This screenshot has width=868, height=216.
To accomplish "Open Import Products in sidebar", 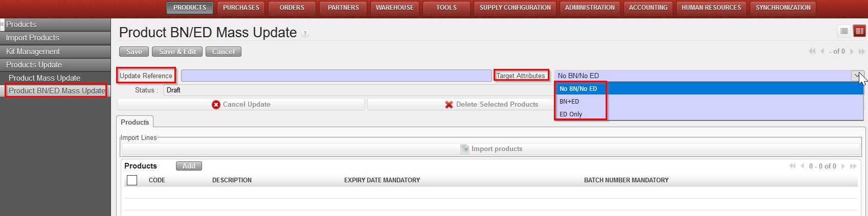I will (55, 38).
